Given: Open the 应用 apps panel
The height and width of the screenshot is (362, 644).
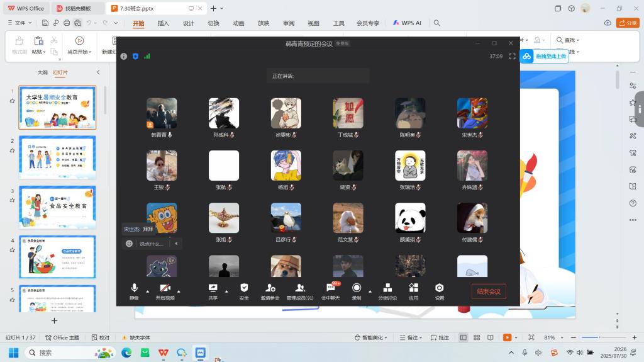Looking at the screenshot, I should [414, 291].
